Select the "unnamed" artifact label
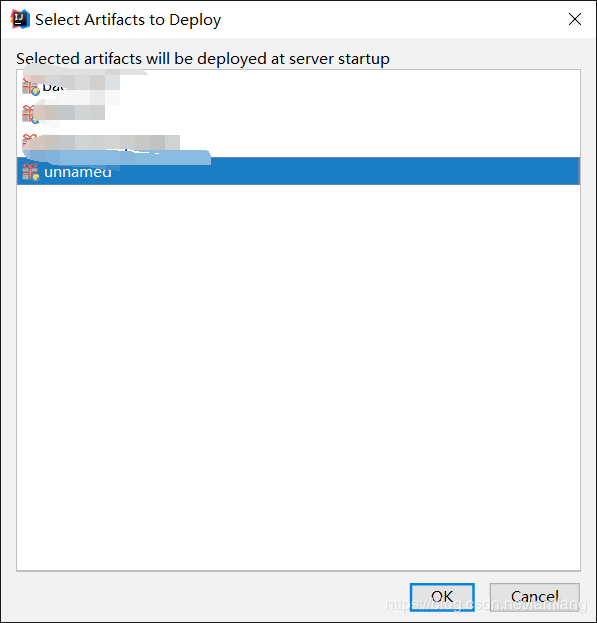 78,172
